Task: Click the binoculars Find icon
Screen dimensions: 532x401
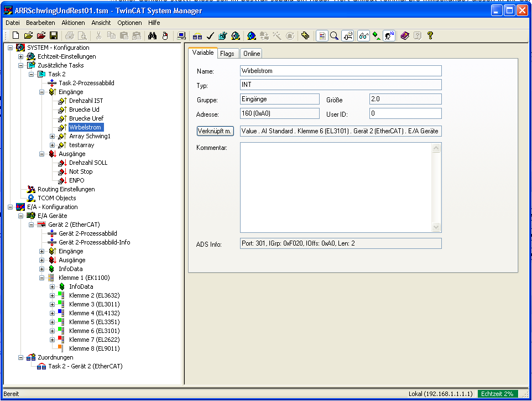Action: pyautogui.click(x=152, y=36)
